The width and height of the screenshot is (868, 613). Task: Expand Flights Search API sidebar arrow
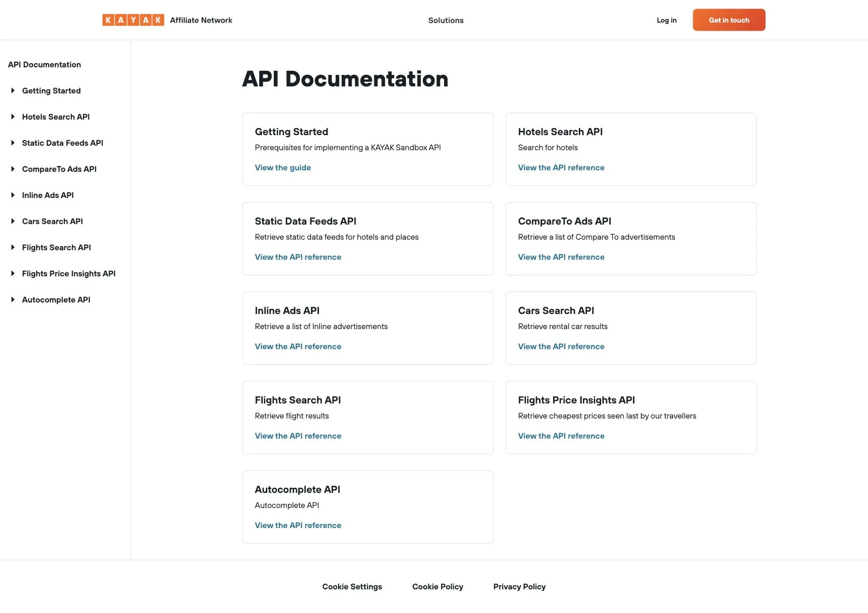coord(13,247)
